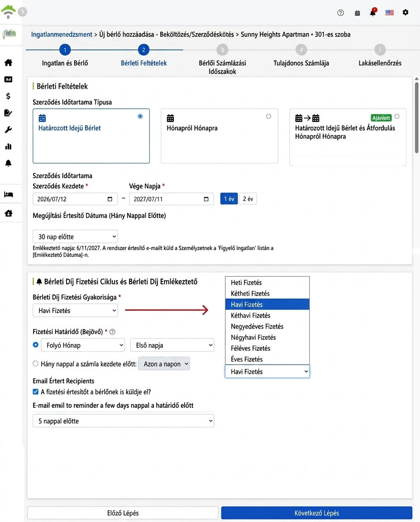The height and width of the screenshot is (522, 420).
Task: Open the sidebar bell alerts icon
Action: [x=8, y=163]
